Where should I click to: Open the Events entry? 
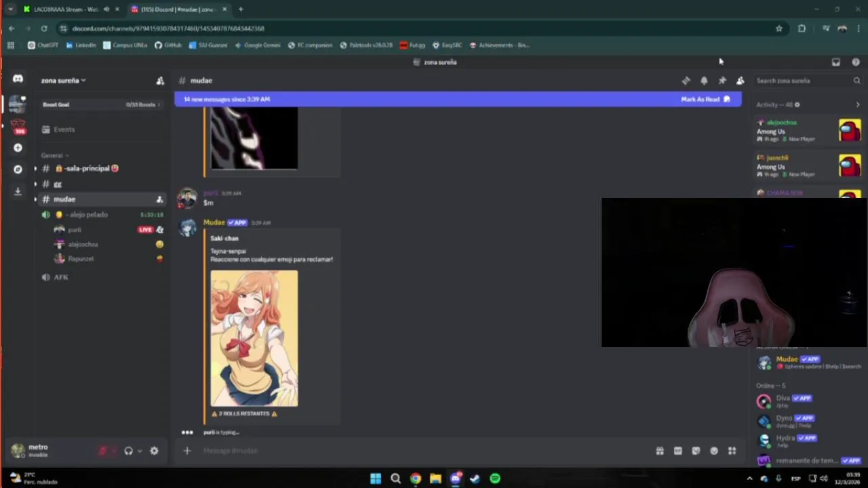100,129
